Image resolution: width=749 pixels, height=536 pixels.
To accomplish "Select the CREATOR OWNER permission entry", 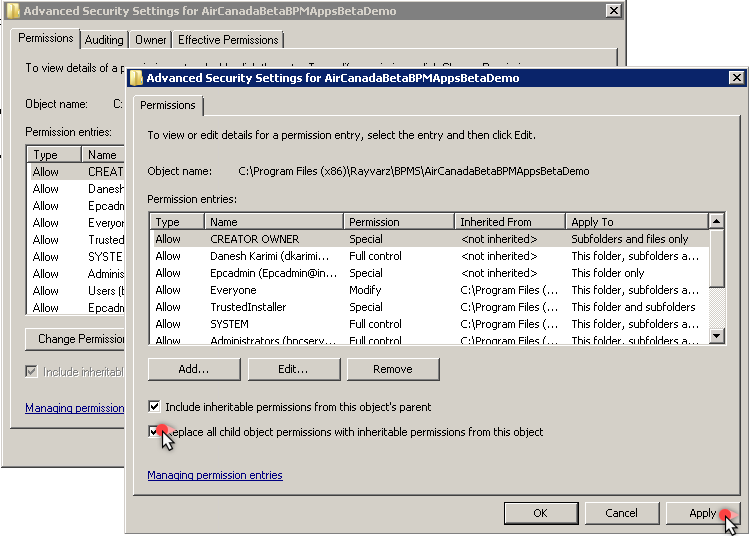I will coord(430,239).
